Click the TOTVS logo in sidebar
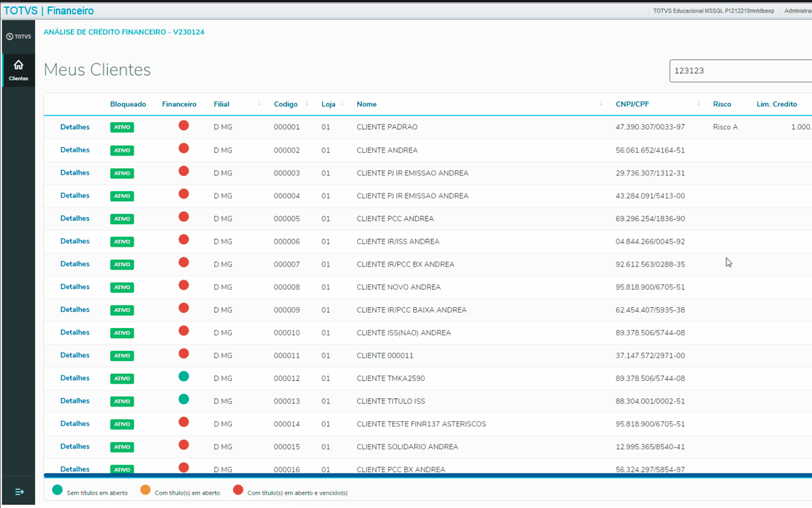This screenshot has width=812, height=508. [19, 36]
